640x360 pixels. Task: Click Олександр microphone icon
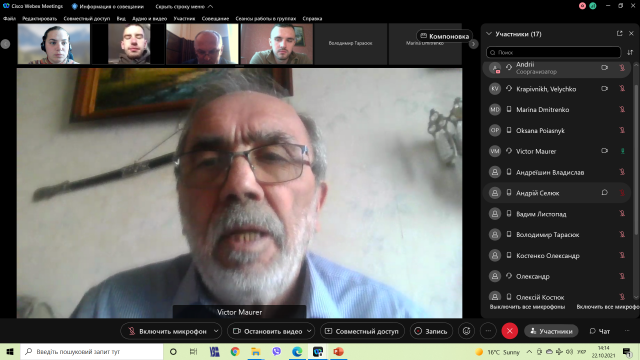622,276
